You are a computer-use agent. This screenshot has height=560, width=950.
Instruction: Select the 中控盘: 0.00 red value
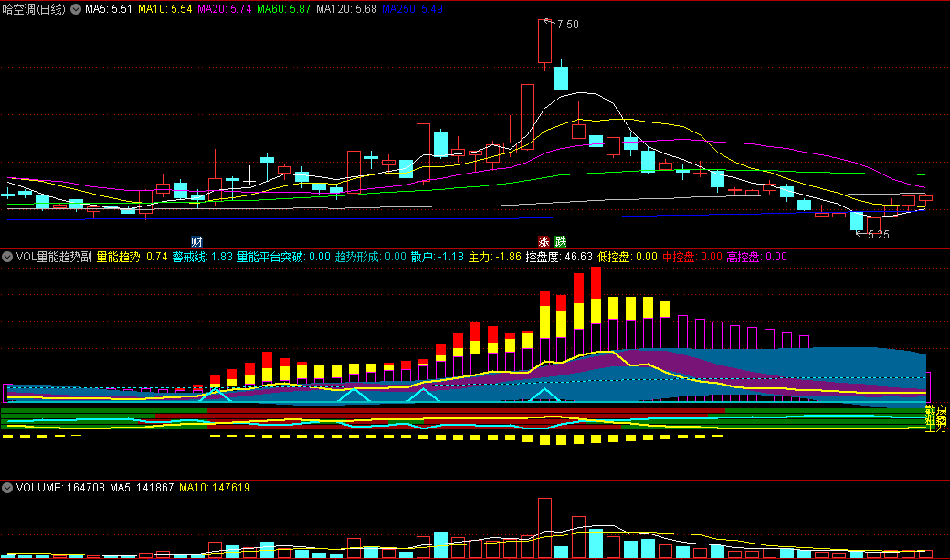pyautogui.click(x=692, y=257)
